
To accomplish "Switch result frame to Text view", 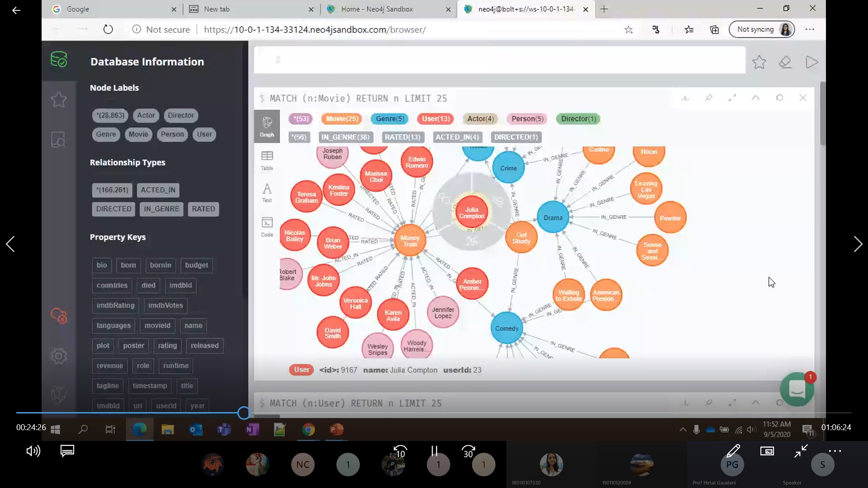I will [x=267, y=192].
